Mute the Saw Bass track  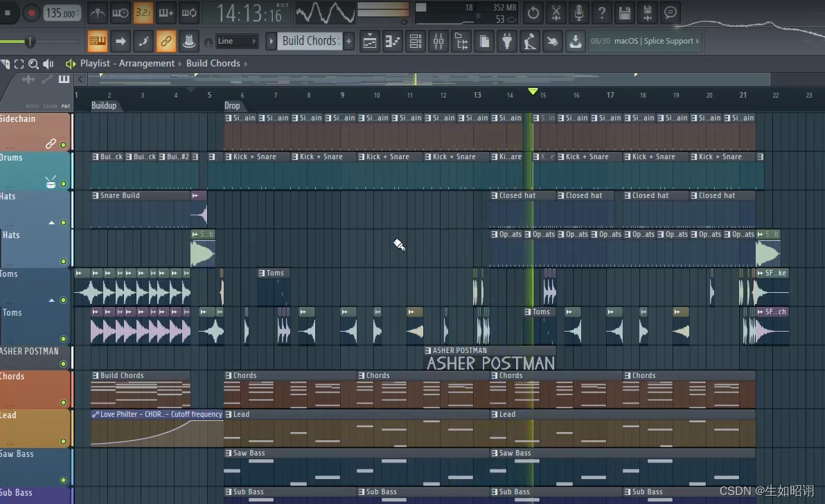pyautogui.click(x=63, y=480)
